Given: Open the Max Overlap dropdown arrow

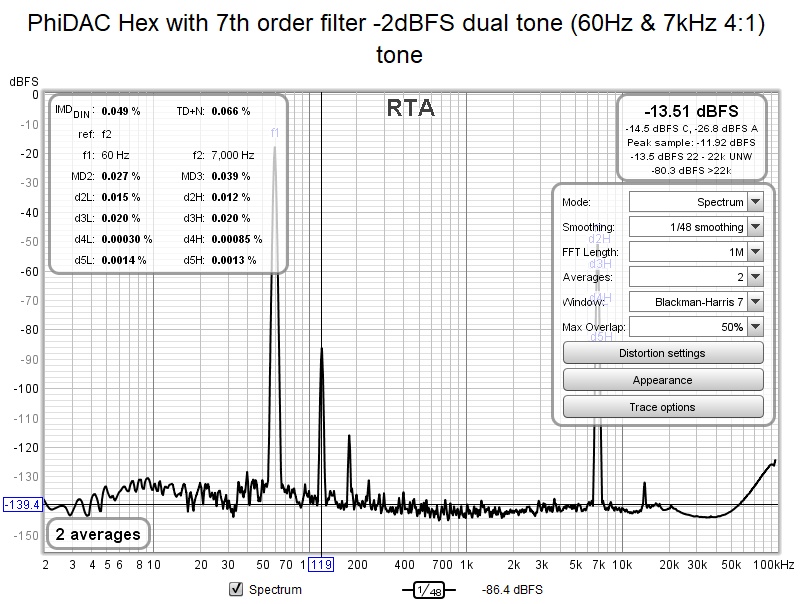Looking at the screenshot, I should pos(756,326).
